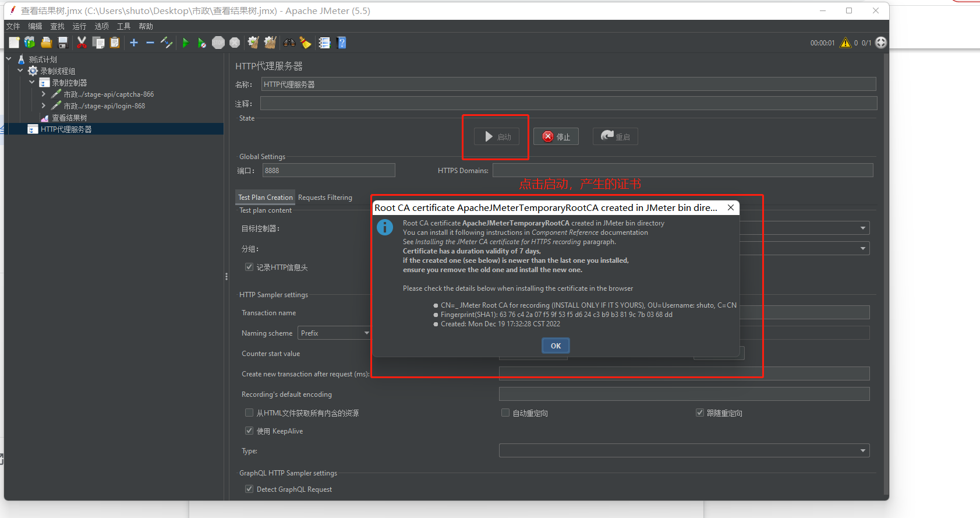The height and width of the screenshot is (518, 980).
Task: Click the grey Shutdown X icon
Action: point(235,43)
